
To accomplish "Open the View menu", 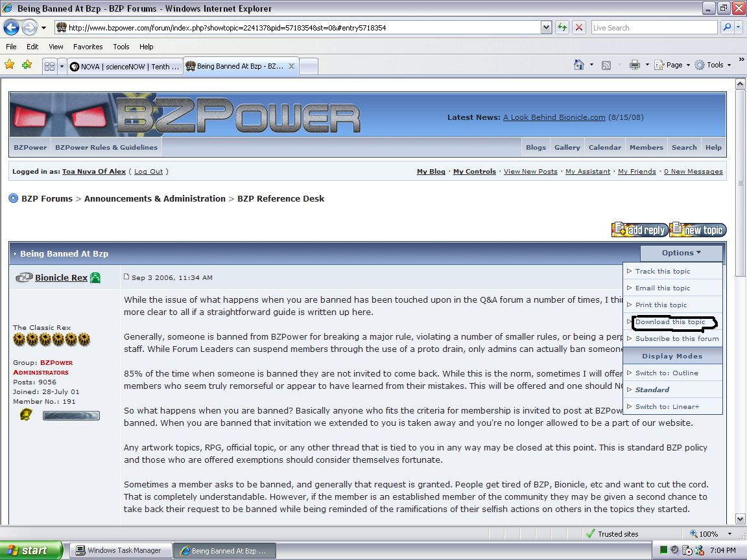I will coord(56,47).
